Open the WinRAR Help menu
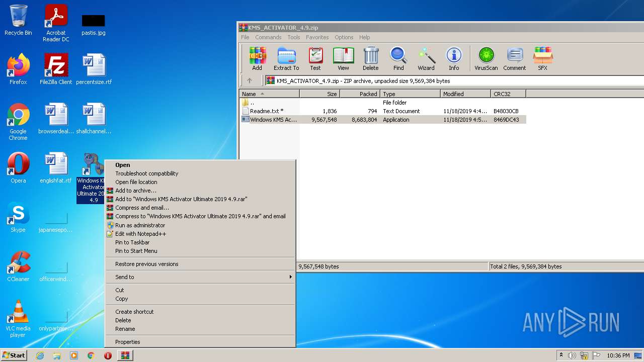644x362 pixels. click(365, 37)
